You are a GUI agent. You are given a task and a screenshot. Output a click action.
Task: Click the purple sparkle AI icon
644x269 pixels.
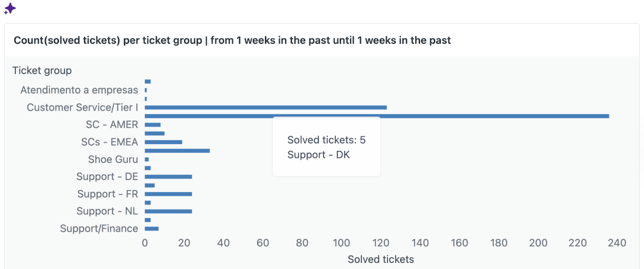coord(10,8)
